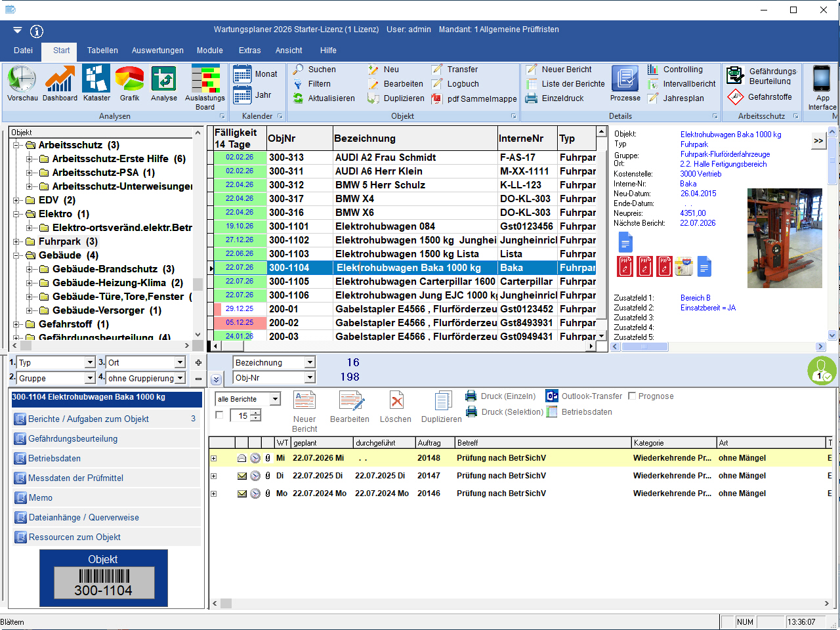Enable the Prognose checkbox

(x=632, y=396)
